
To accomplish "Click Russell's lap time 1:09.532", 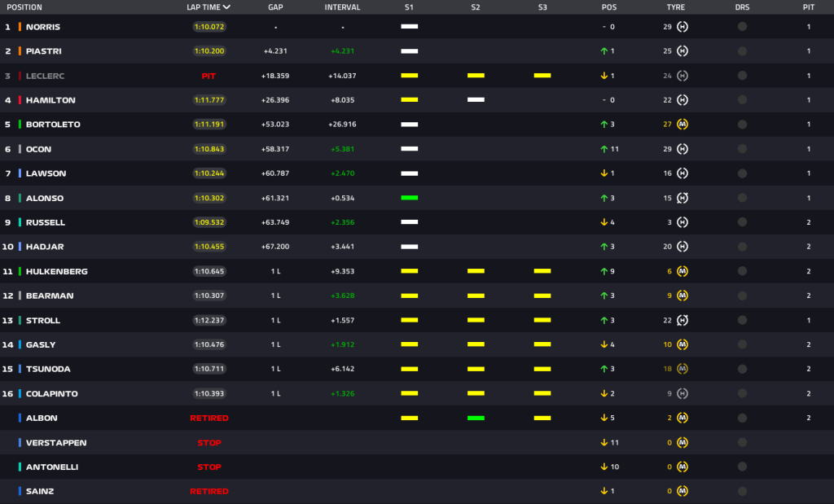I will (209, 222).
